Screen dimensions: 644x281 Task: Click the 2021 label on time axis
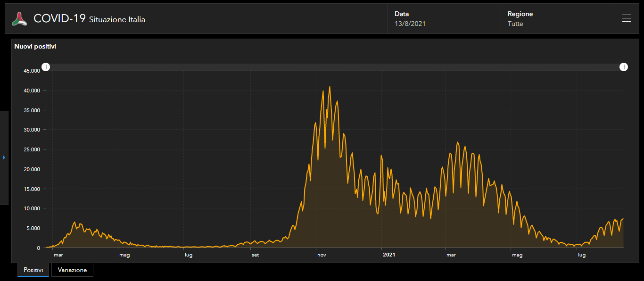[389, 255]
